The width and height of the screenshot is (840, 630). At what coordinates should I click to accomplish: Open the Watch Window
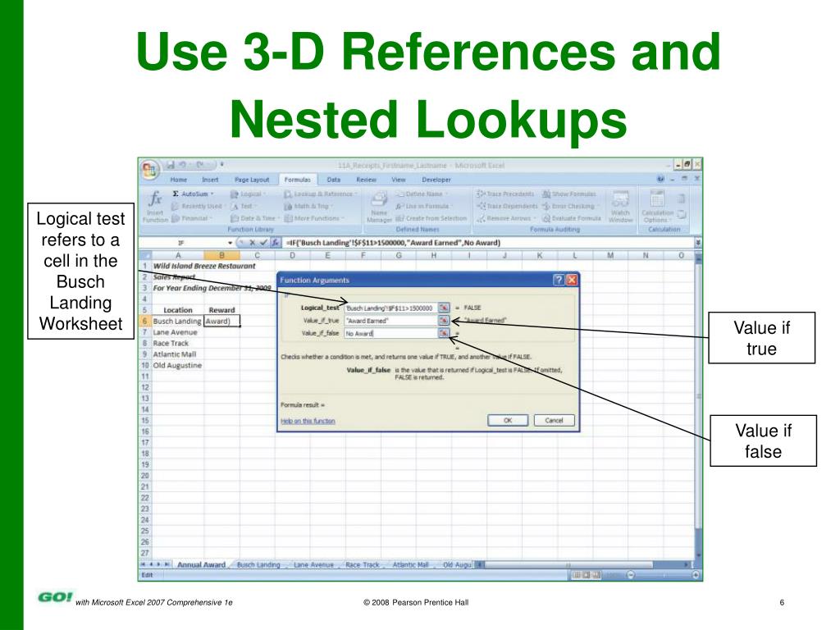pyautogui.click(x=620, y=207)
